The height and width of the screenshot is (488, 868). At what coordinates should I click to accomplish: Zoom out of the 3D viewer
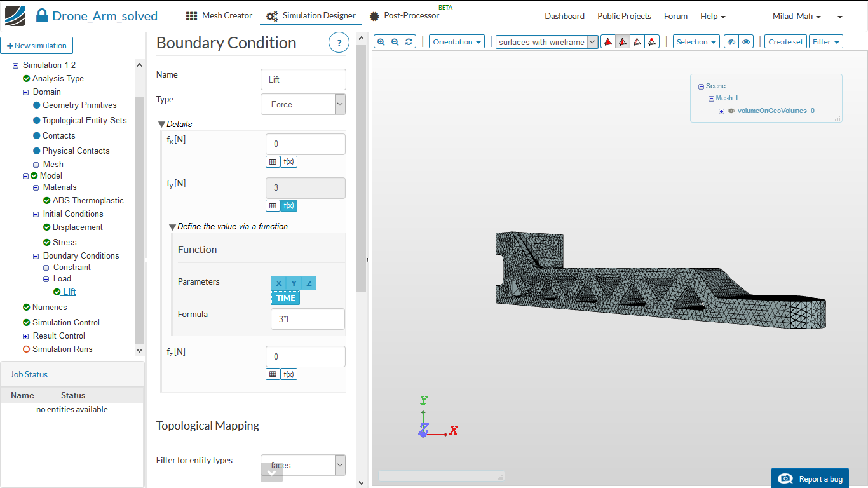pyautogui.click(x=395, y=42)
